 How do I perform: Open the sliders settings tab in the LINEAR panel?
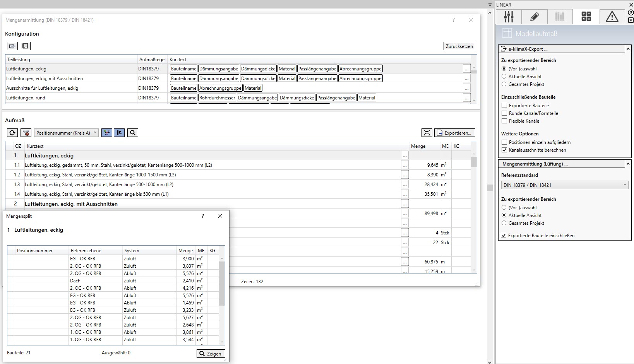[x=509, y=17]
